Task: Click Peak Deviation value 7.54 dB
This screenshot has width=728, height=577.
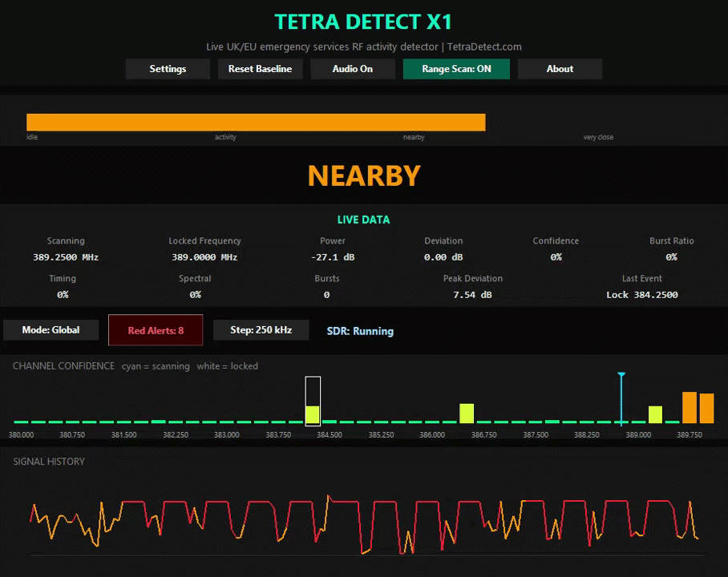Action: tap(473, 295)
